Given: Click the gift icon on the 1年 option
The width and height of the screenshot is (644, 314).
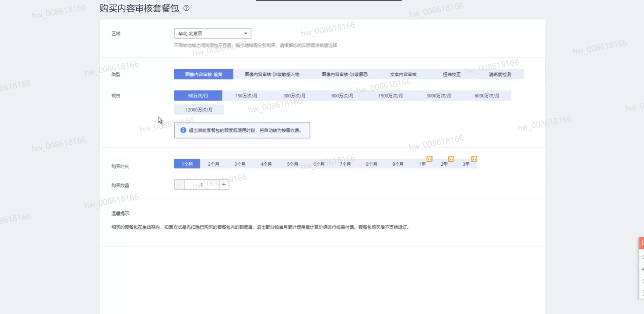Looking at the screenshot, I should click(x=430, y=159).
